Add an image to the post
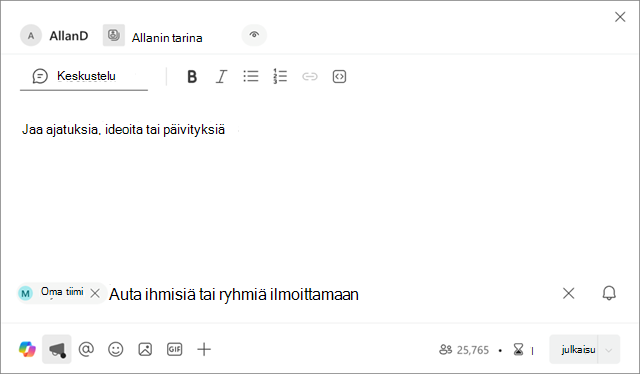Image resolution: width=640 pixels, height=374 pixels. click(x=145, y=350)
